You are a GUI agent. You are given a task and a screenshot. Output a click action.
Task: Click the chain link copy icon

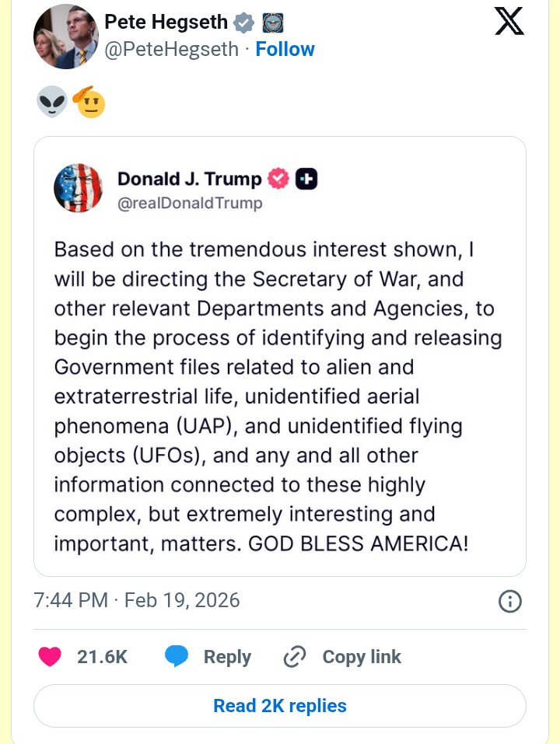295,657
